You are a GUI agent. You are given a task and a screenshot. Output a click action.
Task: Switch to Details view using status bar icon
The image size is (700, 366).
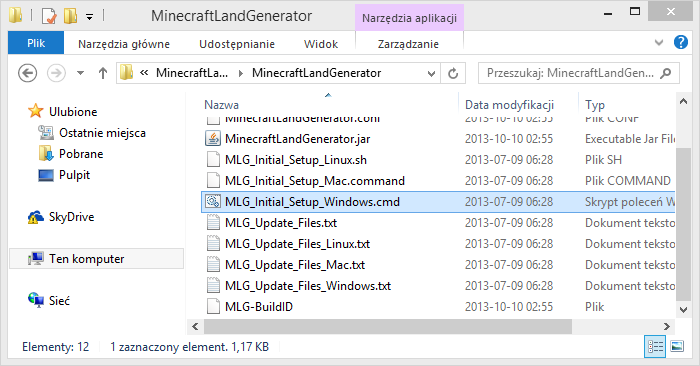click(x=655, y=346)
